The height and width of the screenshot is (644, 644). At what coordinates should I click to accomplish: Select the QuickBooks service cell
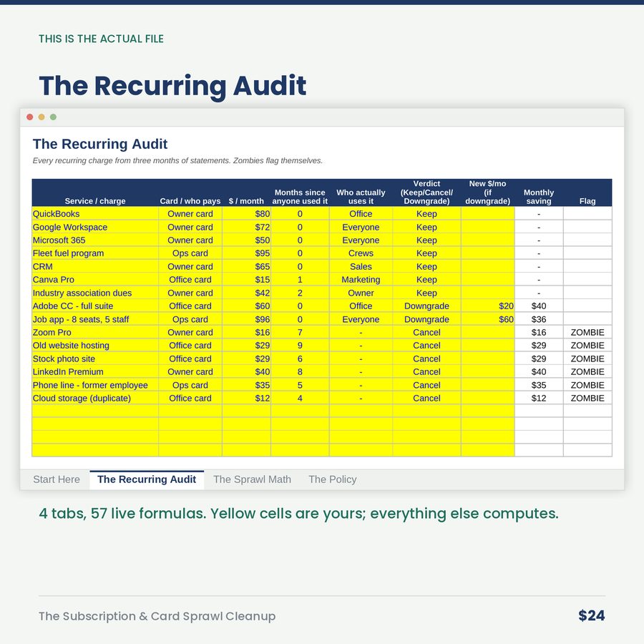click(95, 213)
